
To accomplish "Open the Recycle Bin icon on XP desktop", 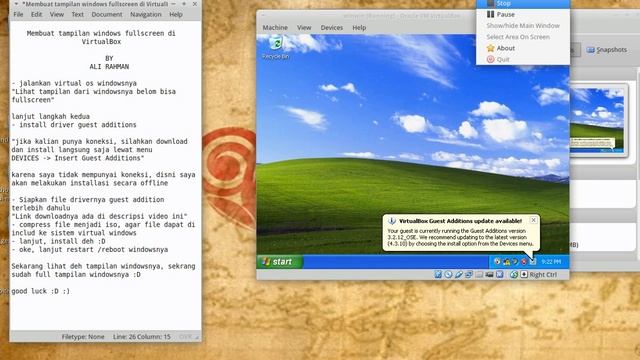I will point(276,48).
